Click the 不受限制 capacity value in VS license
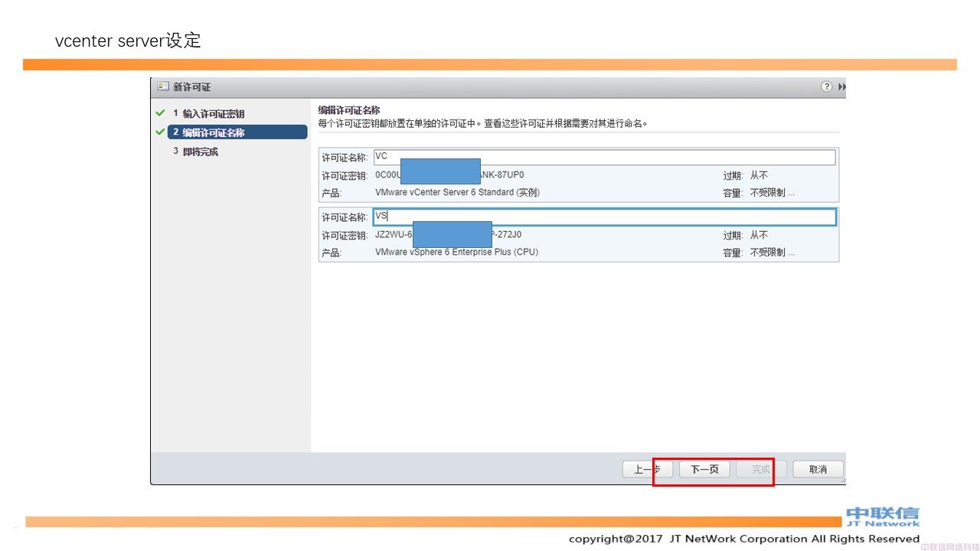 pos(772,253)
